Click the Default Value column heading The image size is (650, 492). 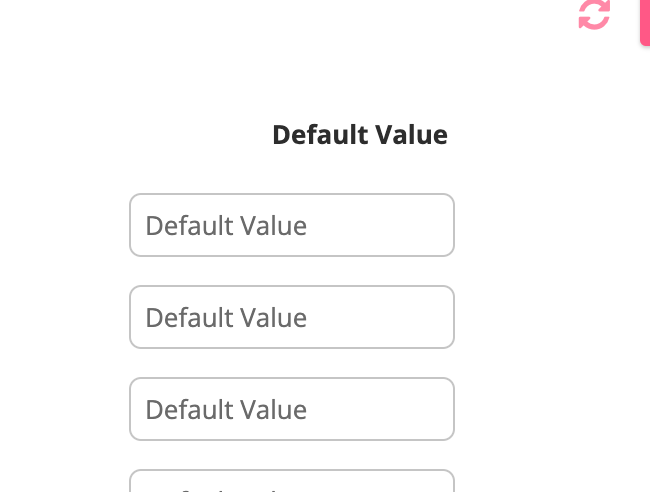tap(360, 135)
